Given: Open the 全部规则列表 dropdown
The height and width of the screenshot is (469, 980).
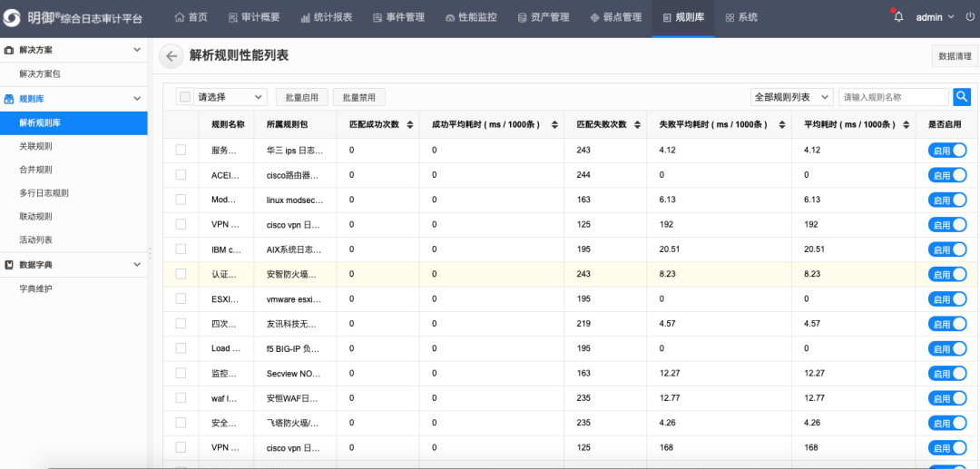Looking at the screenshot, I should tap(791, 97).
